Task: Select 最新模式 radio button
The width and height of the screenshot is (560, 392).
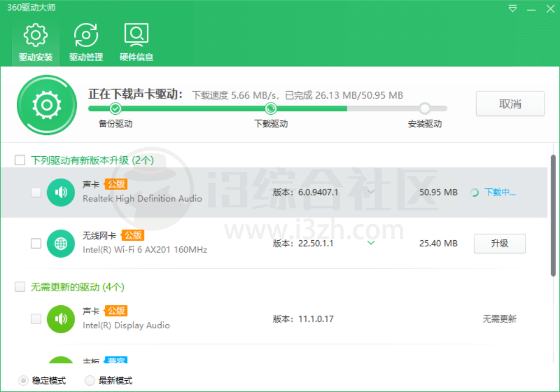Action: tap(90, 381)
